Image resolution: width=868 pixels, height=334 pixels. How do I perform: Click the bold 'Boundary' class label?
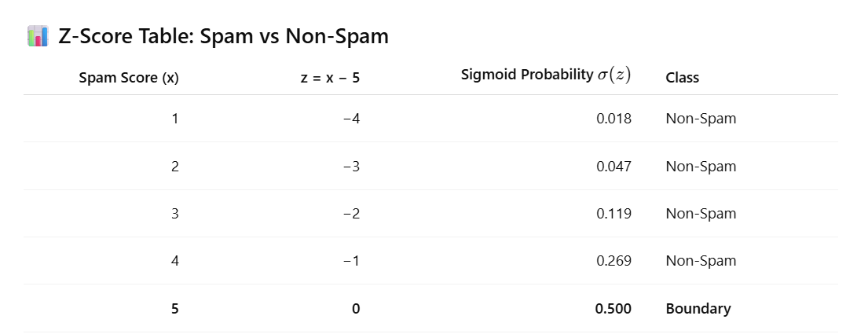(x=698, y=309)
